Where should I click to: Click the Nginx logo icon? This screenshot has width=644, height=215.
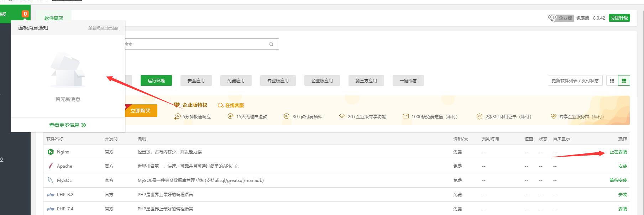(51, 152)
